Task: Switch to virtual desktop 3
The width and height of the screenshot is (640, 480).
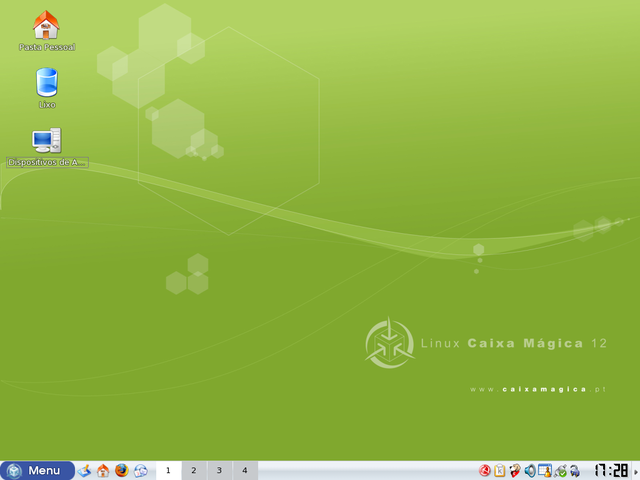Action: [219, 471]
